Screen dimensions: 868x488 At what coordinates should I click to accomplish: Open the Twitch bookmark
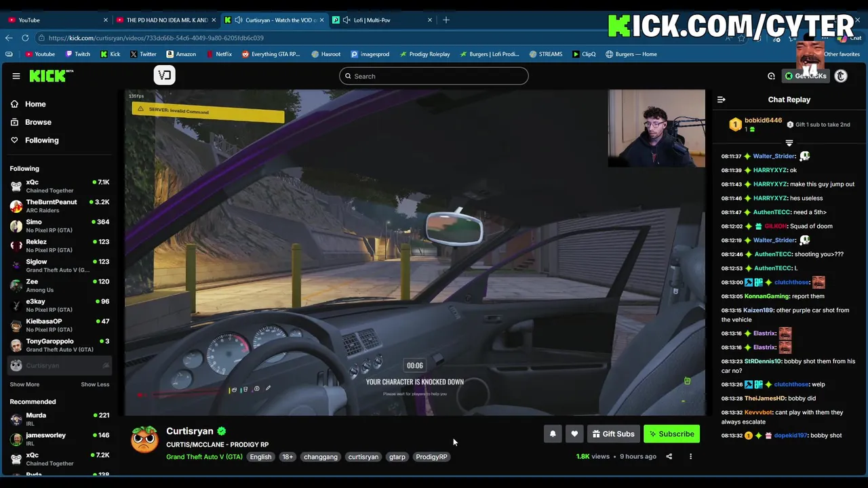click(x=77, y=54)
